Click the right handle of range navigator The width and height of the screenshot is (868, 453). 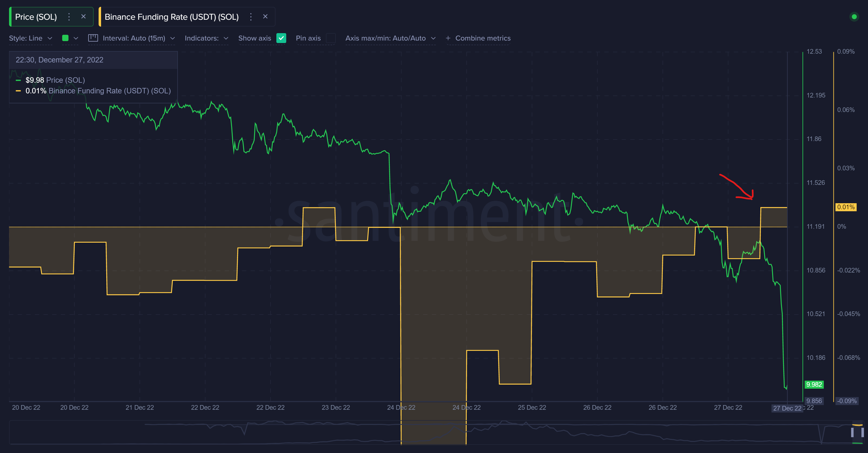pyautogui.click(x=863, y=432)
